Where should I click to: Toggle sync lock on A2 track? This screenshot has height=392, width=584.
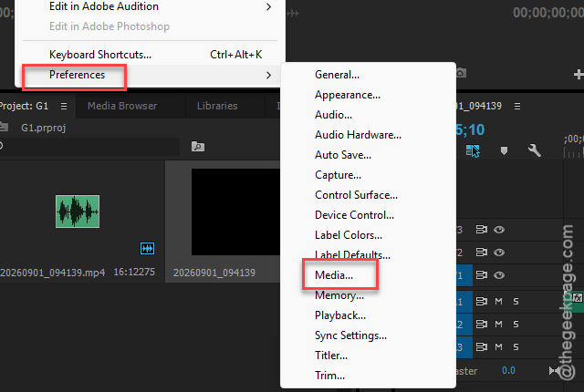pyautogui.click(x=481, y=325)
